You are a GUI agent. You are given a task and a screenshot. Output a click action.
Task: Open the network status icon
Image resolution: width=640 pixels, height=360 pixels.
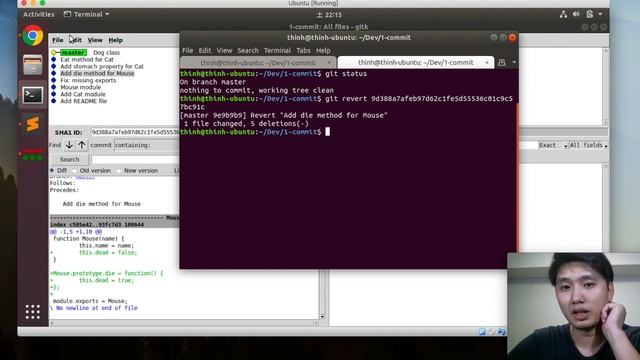pos(563,14)
